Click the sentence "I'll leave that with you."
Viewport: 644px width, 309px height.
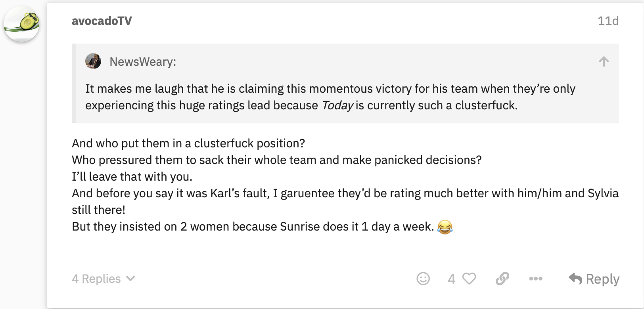pyautogui.click(x=132, y=177)
